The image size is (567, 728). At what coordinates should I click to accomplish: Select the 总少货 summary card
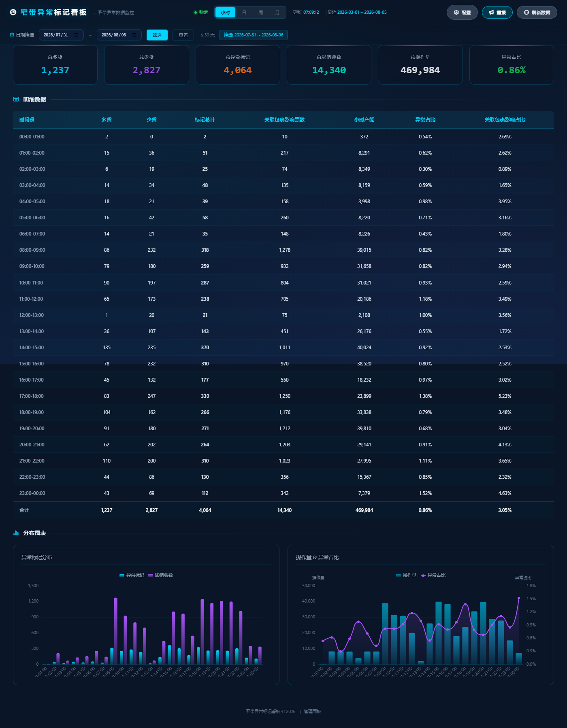(x=147, y=65)
